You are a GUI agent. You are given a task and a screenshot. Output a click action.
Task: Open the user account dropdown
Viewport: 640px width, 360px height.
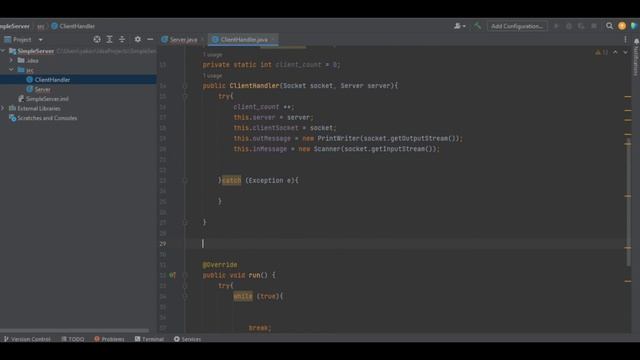(460, 26)
